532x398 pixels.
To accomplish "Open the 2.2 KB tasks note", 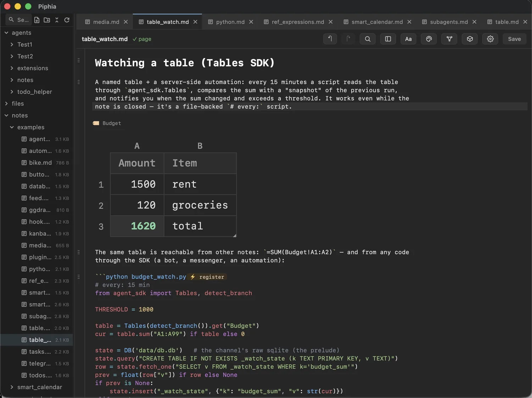I will 37,352.
